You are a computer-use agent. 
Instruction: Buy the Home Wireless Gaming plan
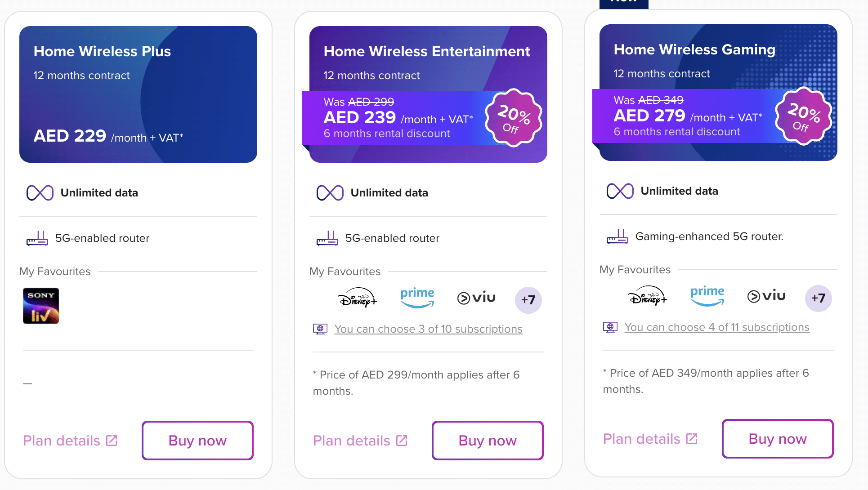[778, 439]
